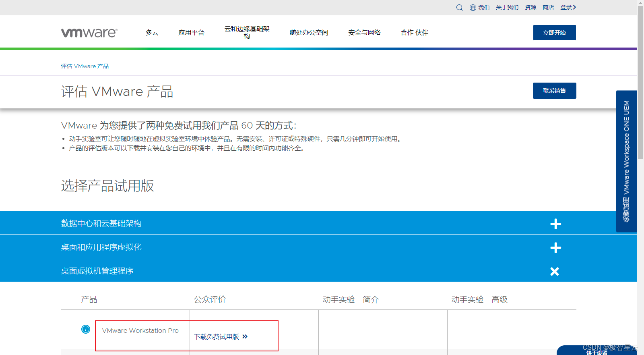Click the 动手实验 - 高级 column header
644x355 pixels.
[x=479, y=299]
